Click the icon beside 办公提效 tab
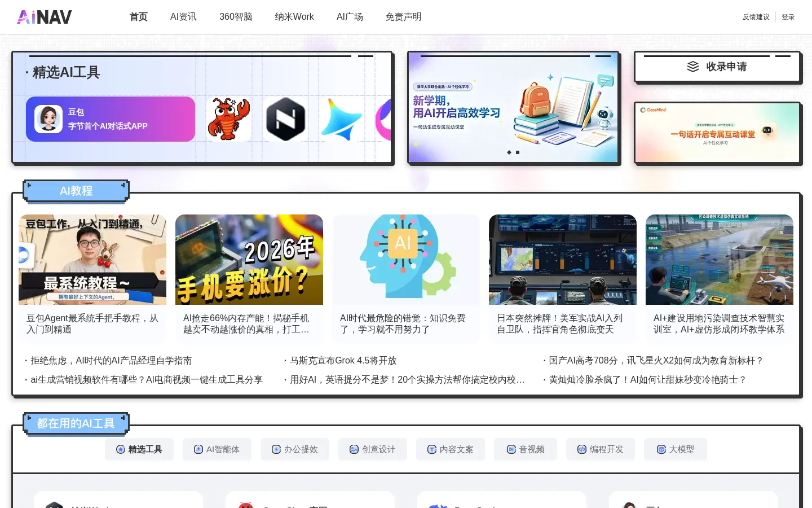Viewport: 812px width, 508px height. [276, 449]
